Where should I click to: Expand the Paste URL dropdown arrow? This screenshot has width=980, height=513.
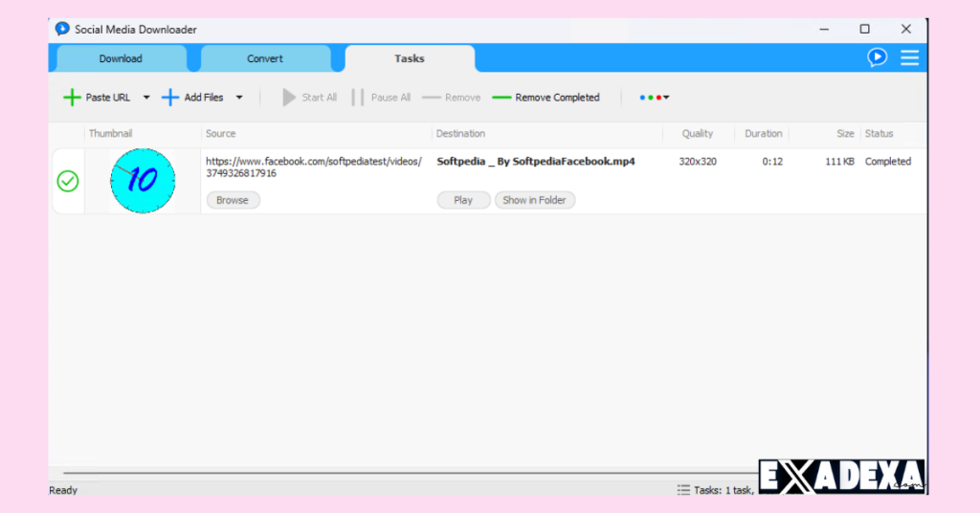click(x=146, y=98)
